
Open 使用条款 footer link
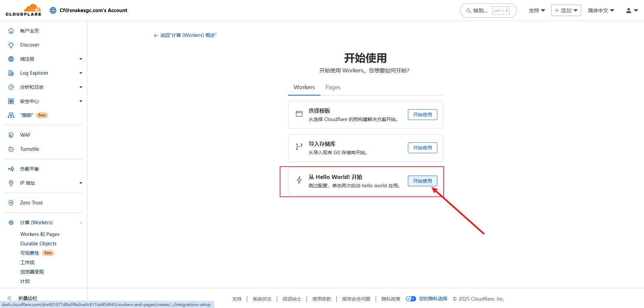point(322,299)
